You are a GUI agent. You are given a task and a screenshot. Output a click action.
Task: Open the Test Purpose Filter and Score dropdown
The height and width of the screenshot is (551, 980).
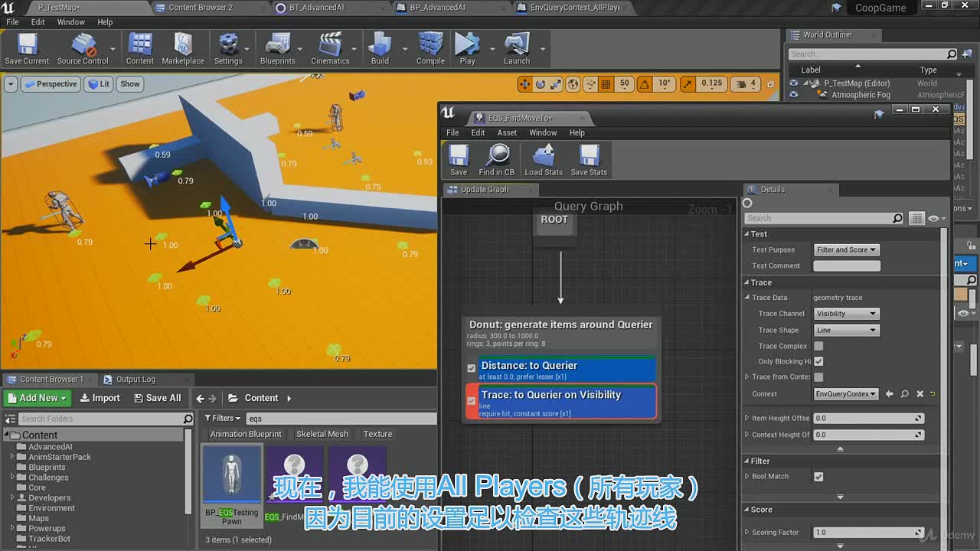click(846, 249)
